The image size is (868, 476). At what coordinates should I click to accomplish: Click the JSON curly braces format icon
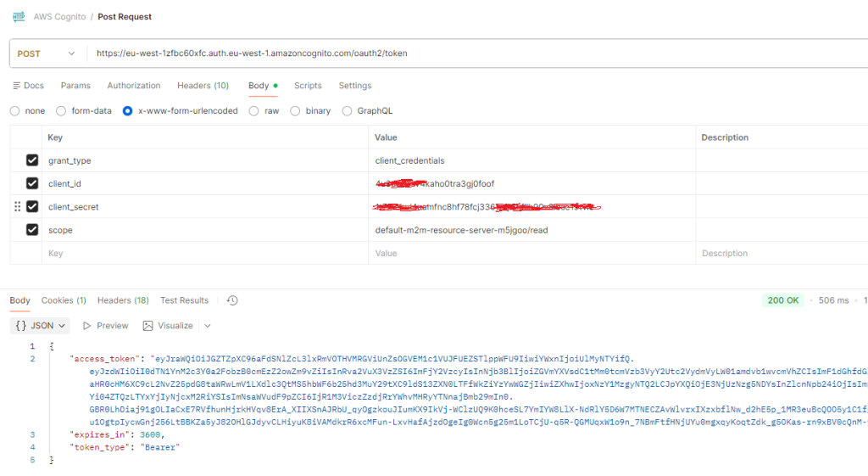coord(20,326)
